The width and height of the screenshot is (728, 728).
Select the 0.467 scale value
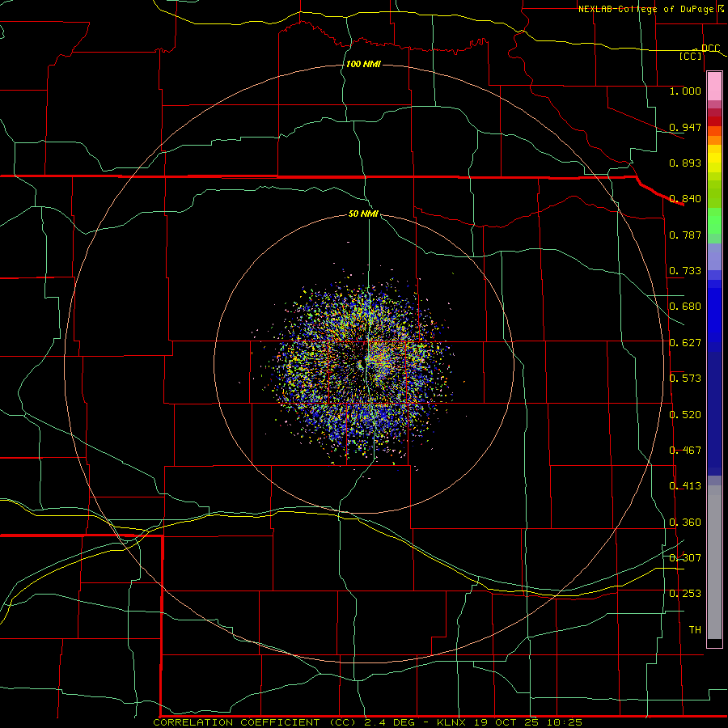685,451
